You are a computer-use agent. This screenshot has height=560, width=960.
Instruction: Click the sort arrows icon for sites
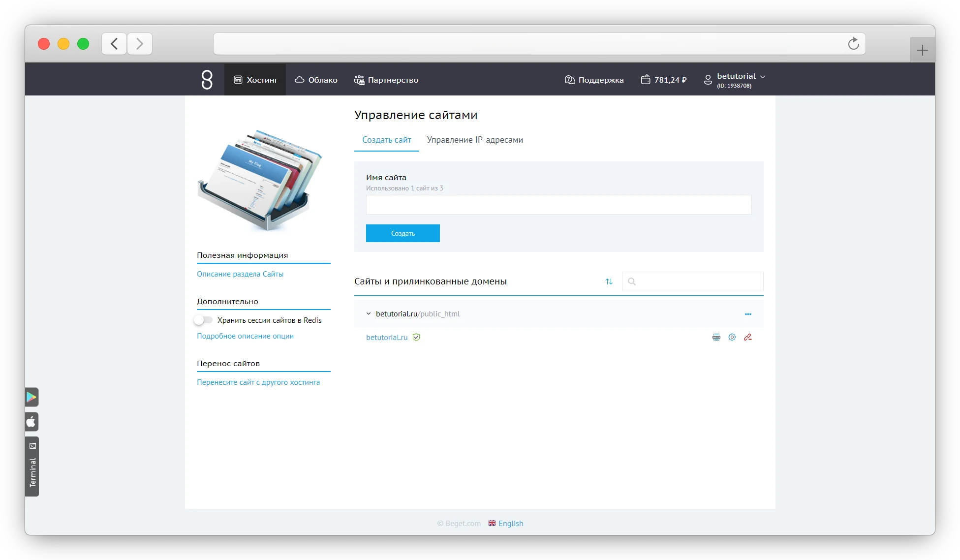coord(609,281)
